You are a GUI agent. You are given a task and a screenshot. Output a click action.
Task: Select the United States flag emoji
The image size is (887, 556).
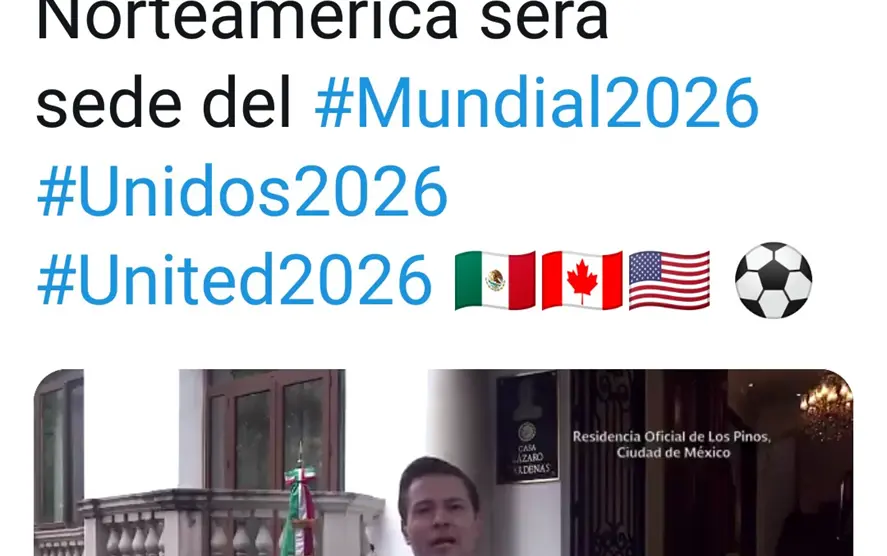(669, 280)
